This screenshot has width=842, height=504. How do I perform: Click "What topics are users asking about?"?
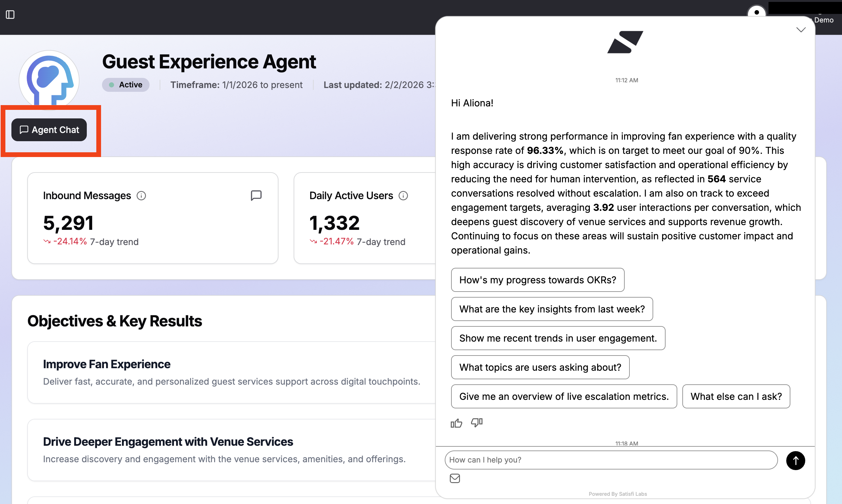click(540, 367)
